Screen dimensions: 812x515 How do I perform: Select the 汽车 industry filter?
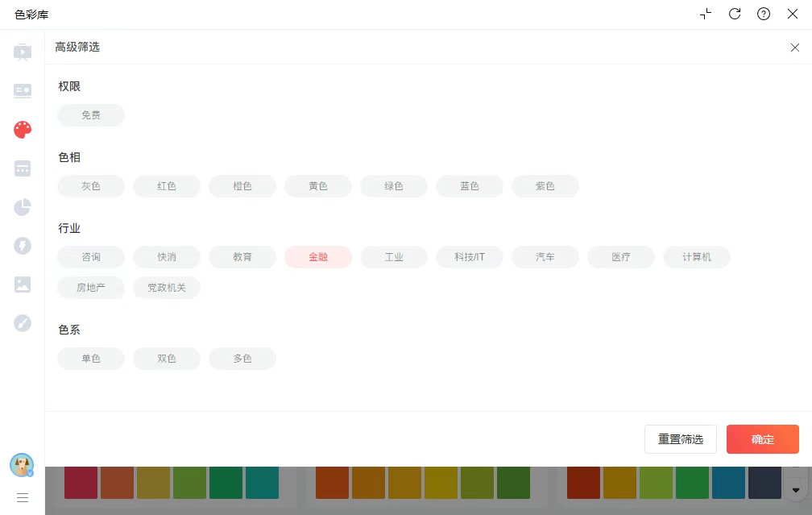coord(545,257)
